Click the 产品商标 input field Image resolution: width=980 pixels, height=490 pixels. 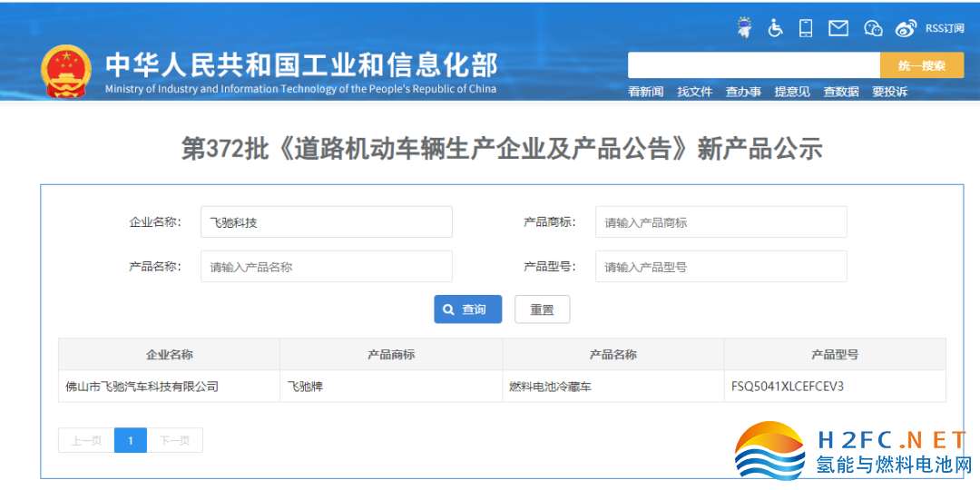721,222
